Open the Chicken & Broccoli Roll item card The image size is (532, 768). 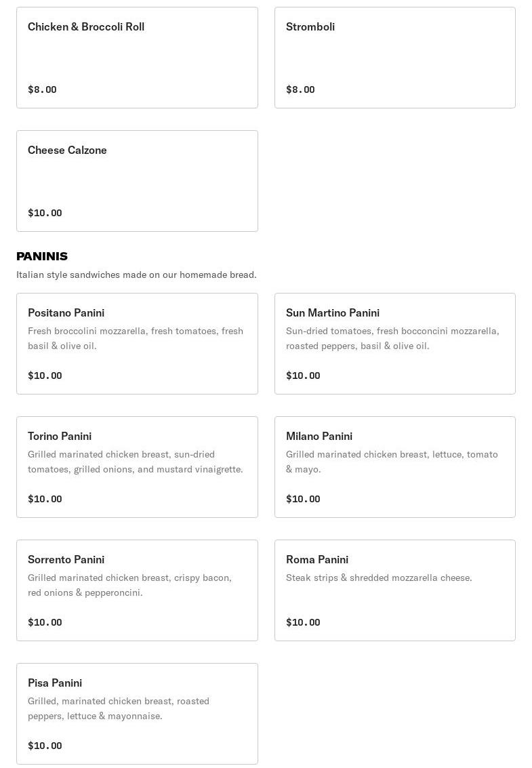pyautogui.click(x=137, y=58)
